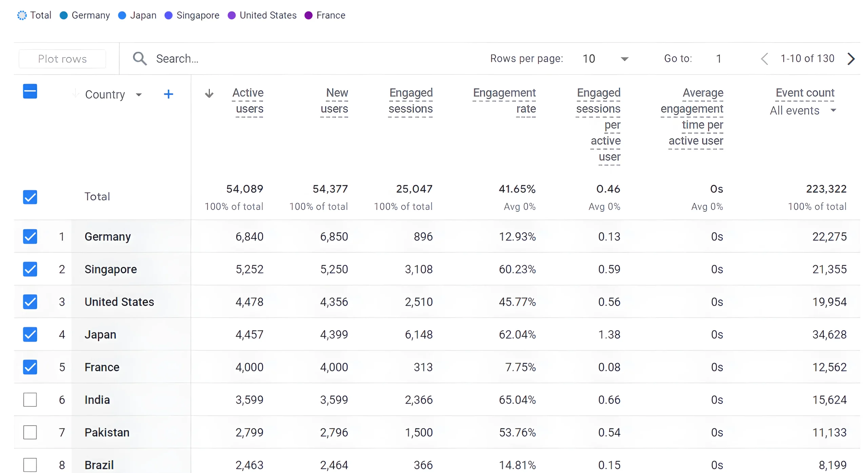Open the Country dimension dropdown arrow
Viewport: 868px width, 473px height.
(138, 95)
